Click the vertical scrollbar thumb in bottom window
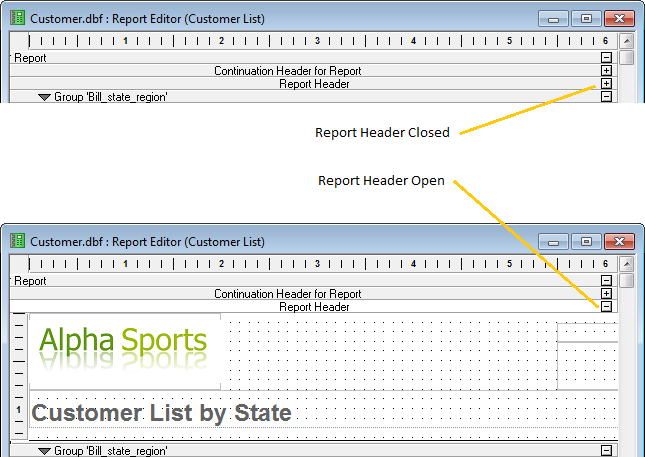This screenshot has width=645, height=457. 626,281
